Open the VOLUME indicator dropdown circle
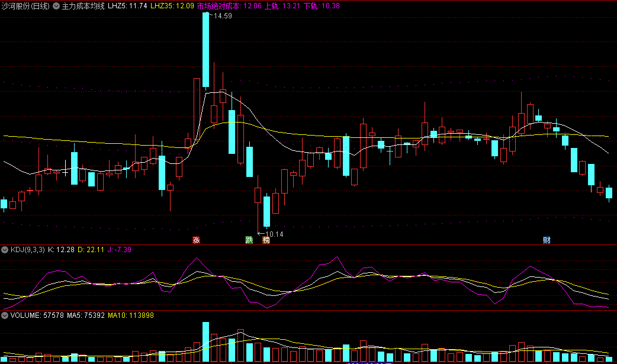This screenshot has height=364, width=617. click(5, 315)
